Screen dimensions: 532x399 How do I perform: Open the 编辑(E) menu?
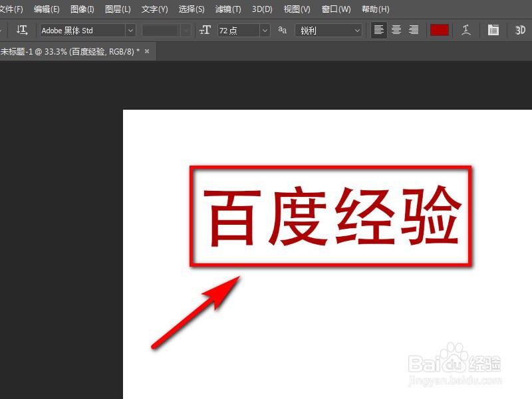pos(47,9)
